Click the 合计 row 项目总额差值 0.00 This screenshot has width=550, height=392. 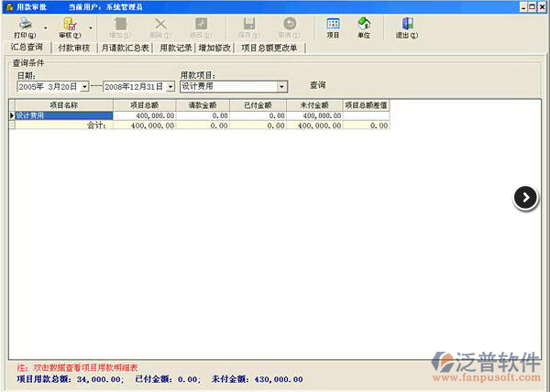(x=379, y=125)
